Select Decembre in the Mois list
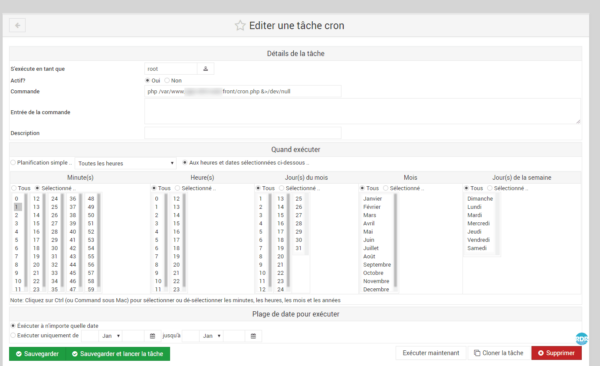 (376, 289)
